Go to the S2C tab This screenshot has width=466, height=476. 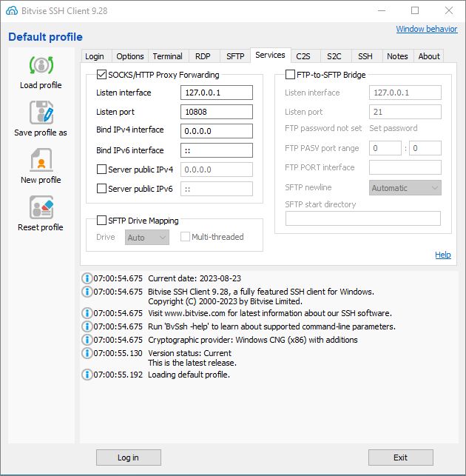pos(334,56)
